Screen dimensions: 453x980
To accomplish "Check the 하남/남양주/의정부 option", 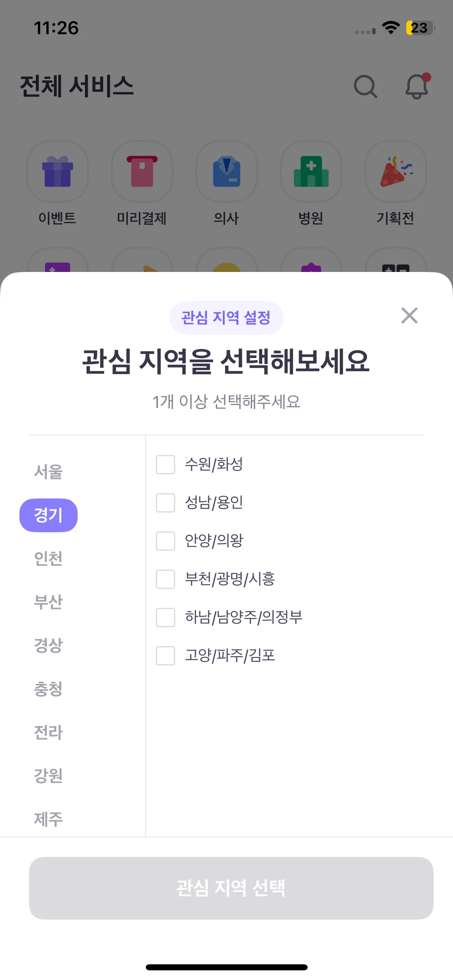I will (x=165, y=618).
